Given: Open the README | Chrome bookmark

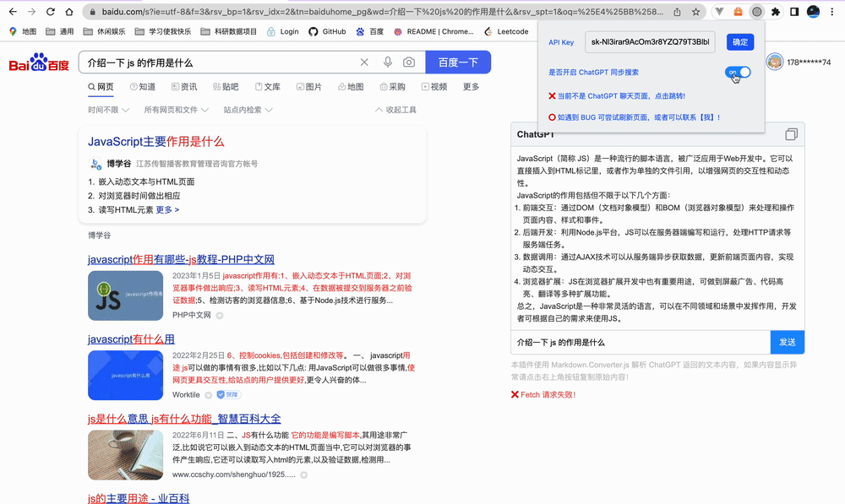Looking at the screenshot, I should tap(433, 32).
